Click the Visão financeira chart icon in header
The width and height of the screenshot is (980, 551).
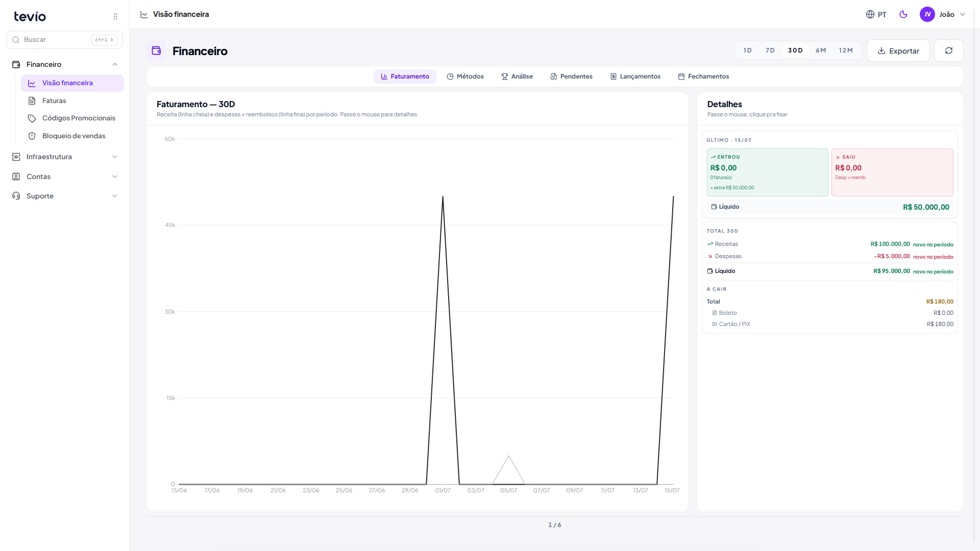(144, 14)
